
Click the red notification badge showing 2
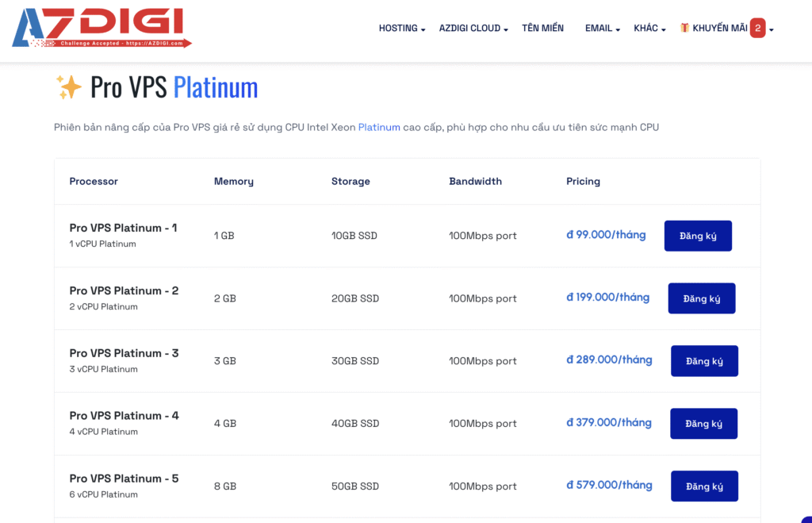[x=757, y=28]
